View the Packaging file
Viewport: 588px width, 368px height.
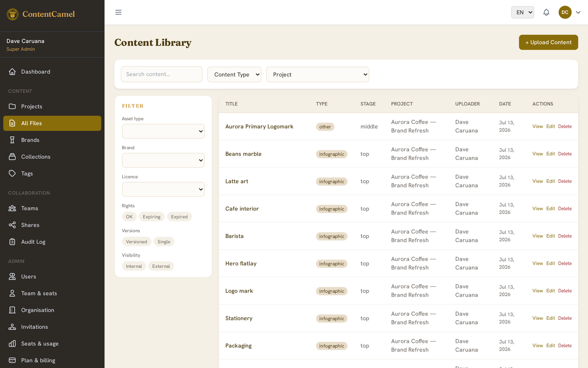click(537, 346)
